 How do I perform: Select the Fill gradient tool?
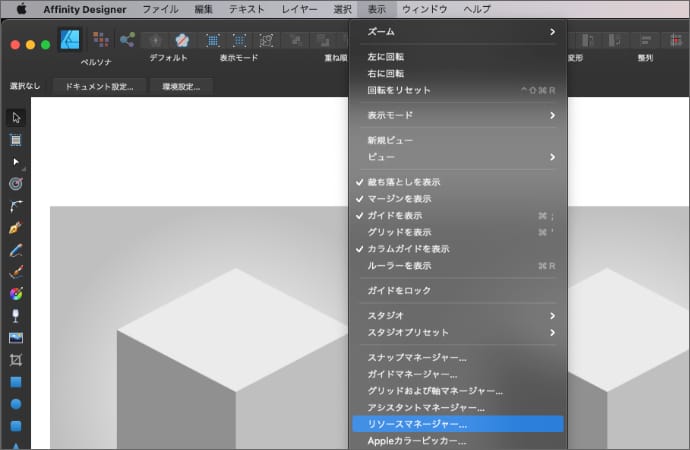(16, 294)
